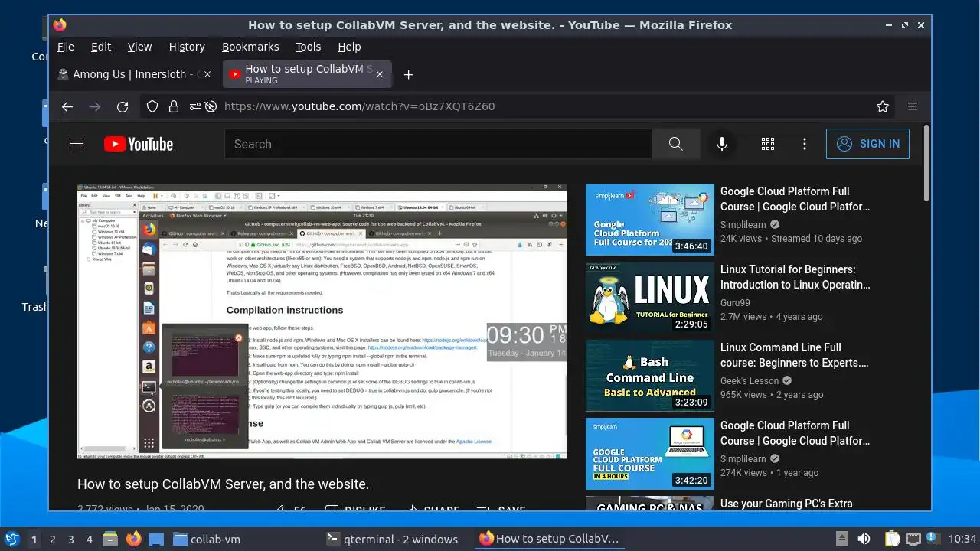
Task: Open tracking protection shield icon
Action: (152, 106)
